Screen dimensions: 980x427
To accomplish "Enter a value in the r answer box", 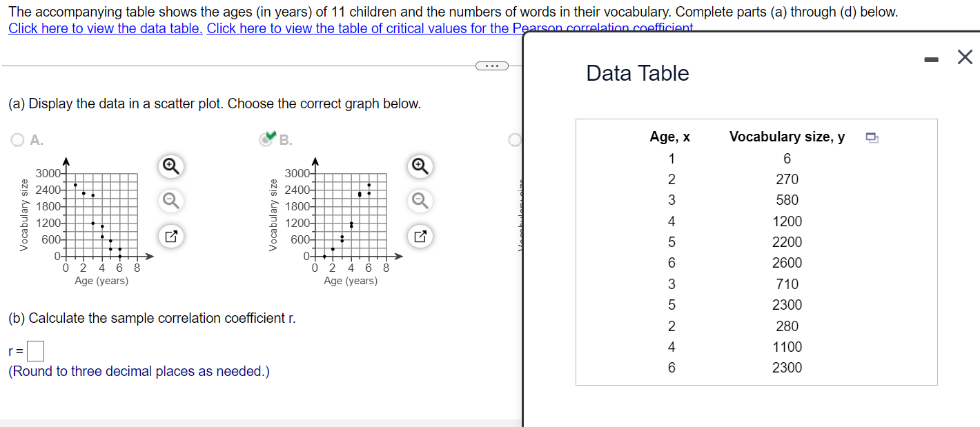I will coord(35,350).
